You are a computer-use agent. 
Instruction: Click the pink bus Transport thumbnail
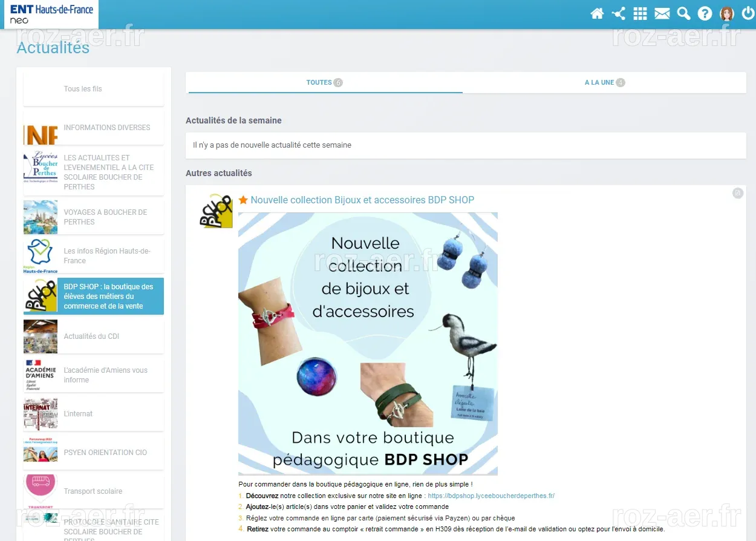(41, 491)
